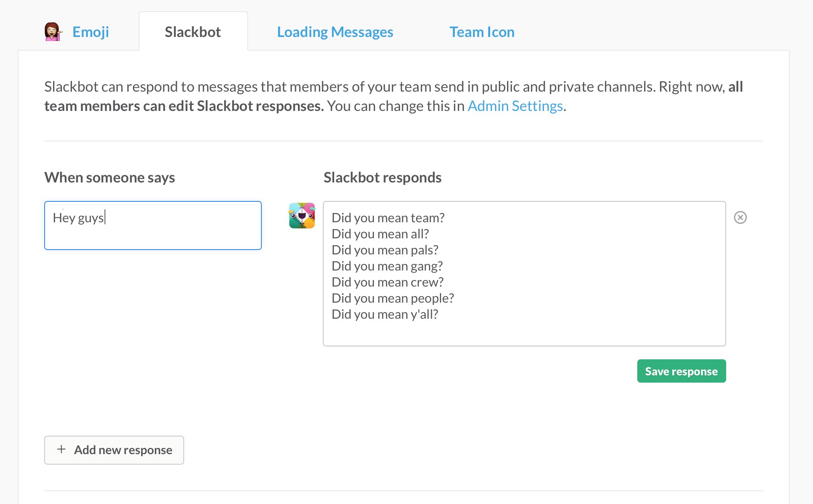Delete the response with the circled X icon
The width and height of the screenshot is (813, 504).
pos(740,217)
